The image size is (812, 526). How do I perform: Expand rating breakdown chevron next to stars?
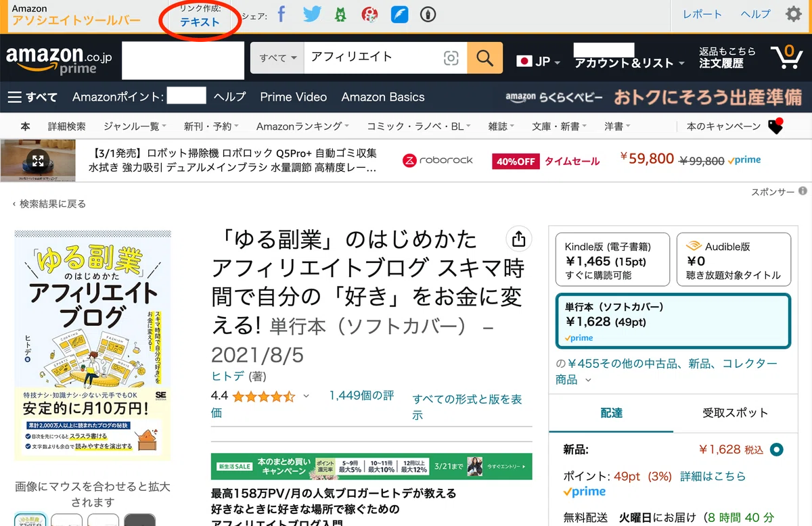(306, 396)
